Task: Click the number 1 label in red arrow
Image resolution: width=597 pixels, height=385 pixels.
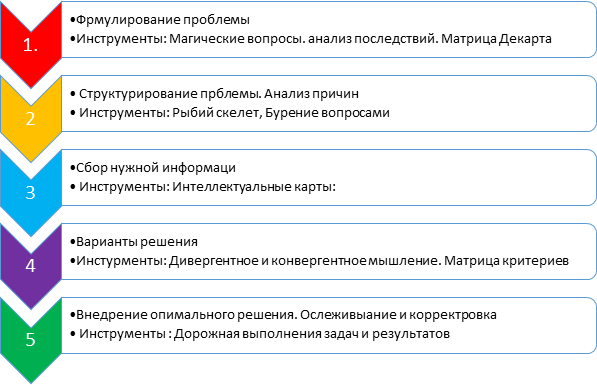Action: coord(30,45)
